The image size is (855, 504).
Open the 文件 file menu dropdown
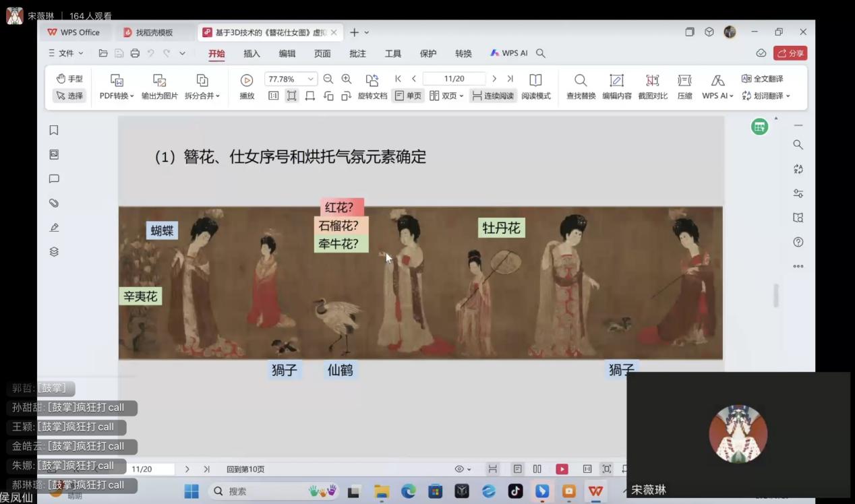(x=66, y=53)
